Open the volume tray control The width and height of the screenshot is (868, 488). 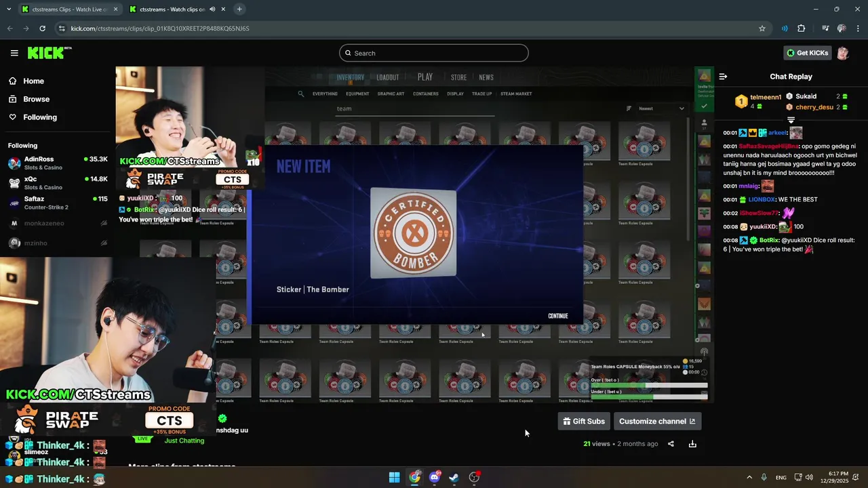809,477
